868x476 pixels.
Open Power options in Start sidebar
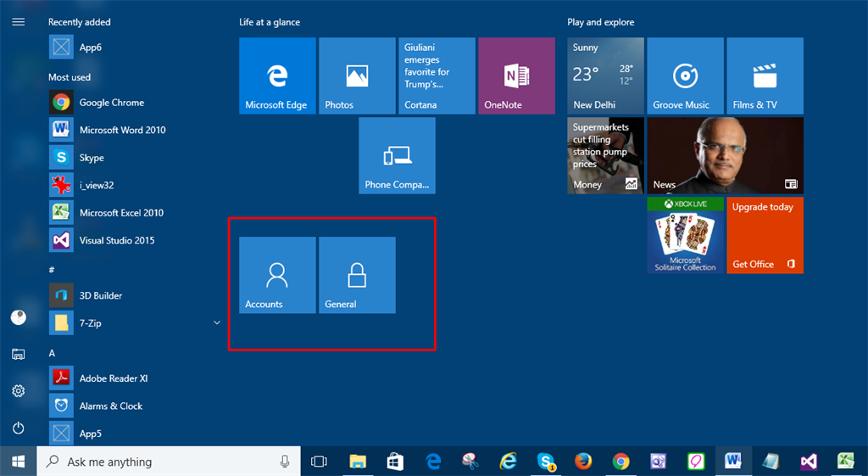(18, 428)
